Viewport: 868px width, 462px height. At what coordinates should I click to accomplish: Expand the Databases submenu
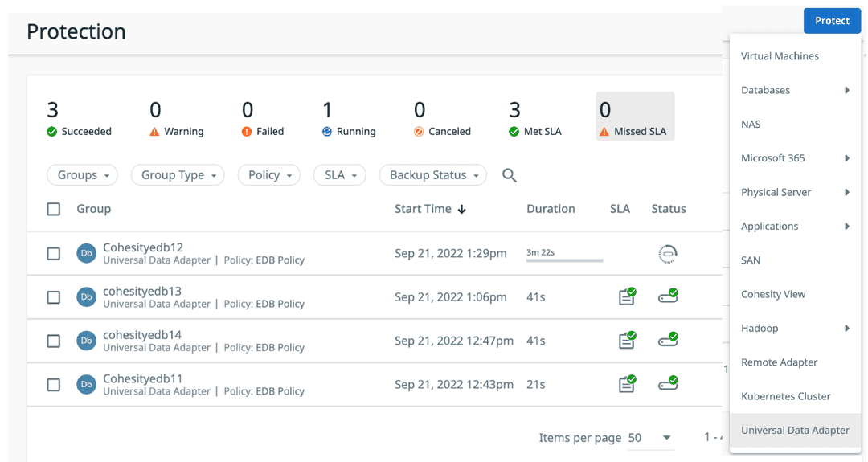[794, 90]
